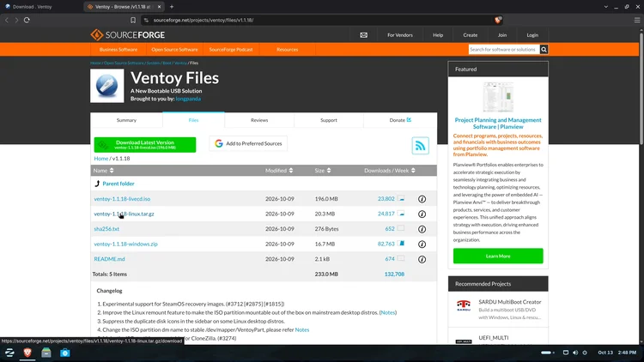The height and width of the screenshot is (362, 644).
Task: Click Join in header
Action: [x=502, y=35]
